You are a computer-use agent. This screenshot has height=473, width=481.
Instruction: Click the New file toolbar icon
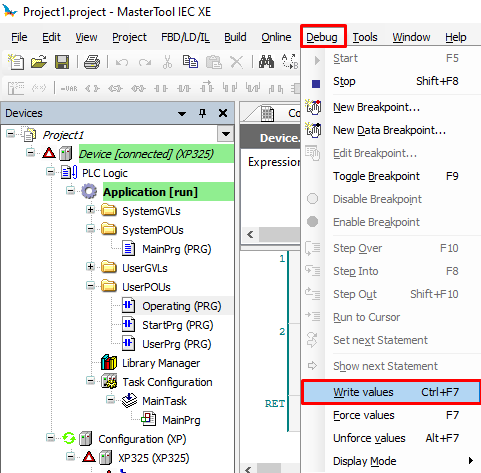[16, 62]
